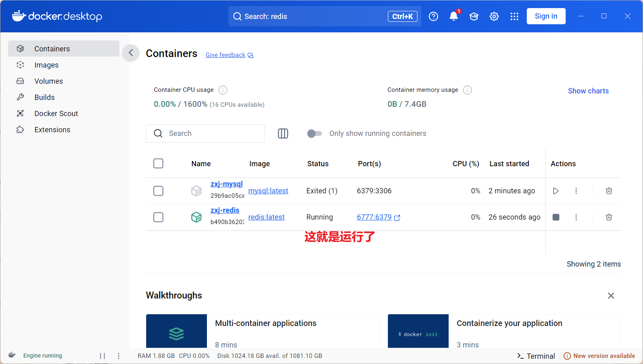This screenshot has height=364, width=643.
Task: Open engine options three-dot menu
Action: click(119, 356)
